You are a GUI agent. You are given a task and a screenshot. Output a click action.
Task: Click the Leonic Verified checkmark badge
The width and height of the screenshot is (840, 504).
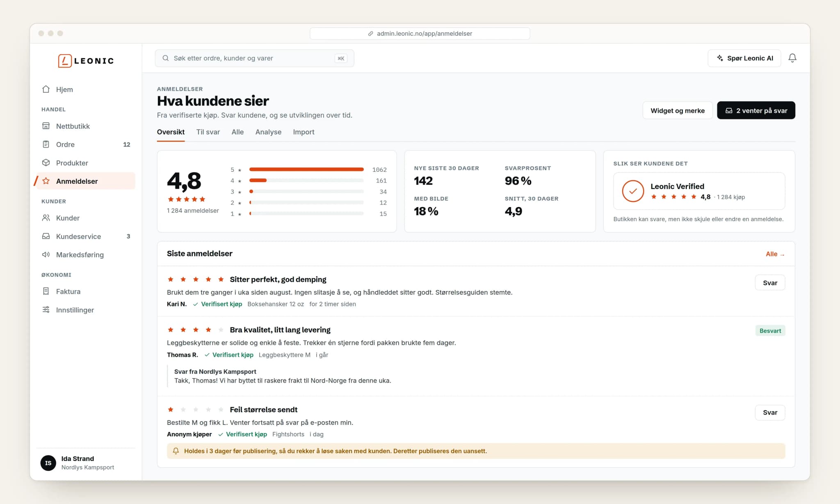pyautogui.click(x=633, y=191)
